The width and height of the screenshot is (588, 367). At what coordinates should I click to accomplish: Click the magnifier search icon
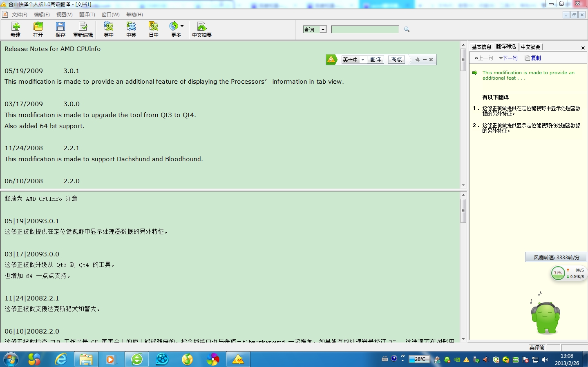pyautogui.click(x=407, y=29)
